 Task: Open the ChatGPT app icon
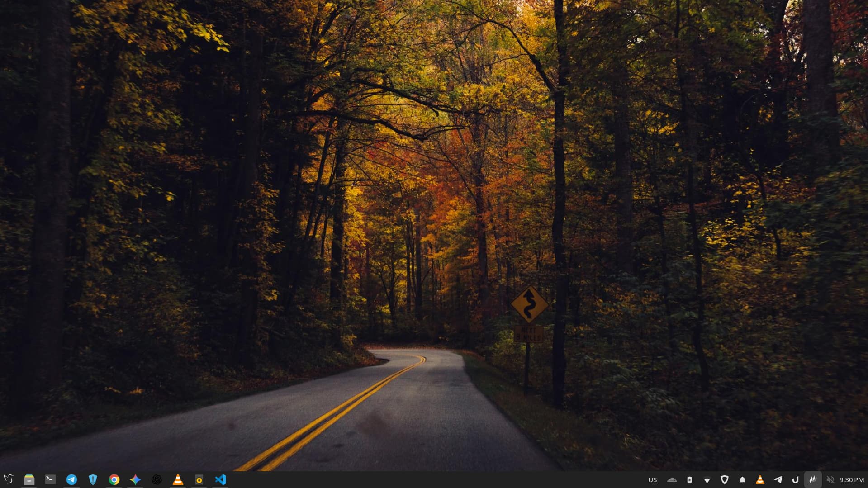(x=157, y=479)
